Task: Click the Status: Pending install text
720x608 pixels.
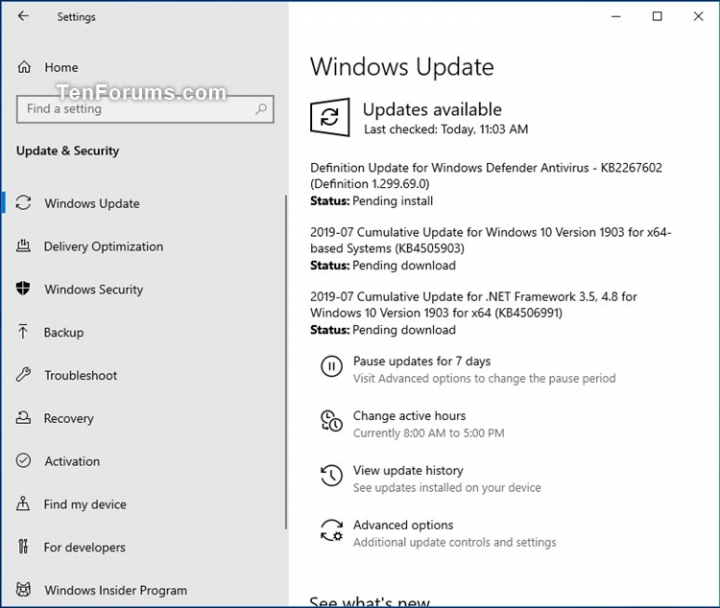Action: pos(371,201)
